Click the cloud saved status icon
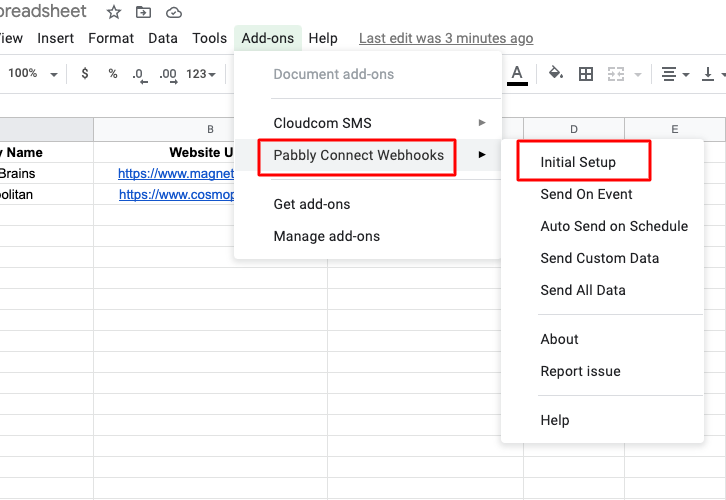The width and height of the screenshot is (726, 500). (174, 12)
